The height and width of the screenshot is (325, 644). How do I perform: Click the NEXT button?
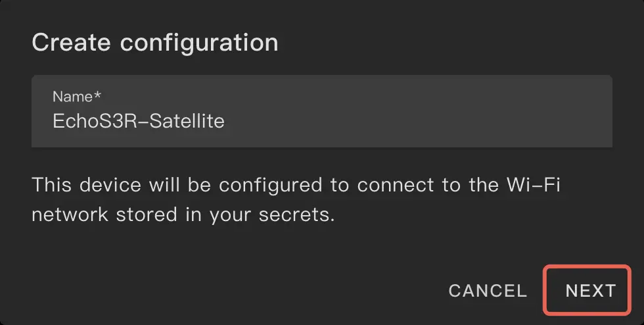point(589,290)
